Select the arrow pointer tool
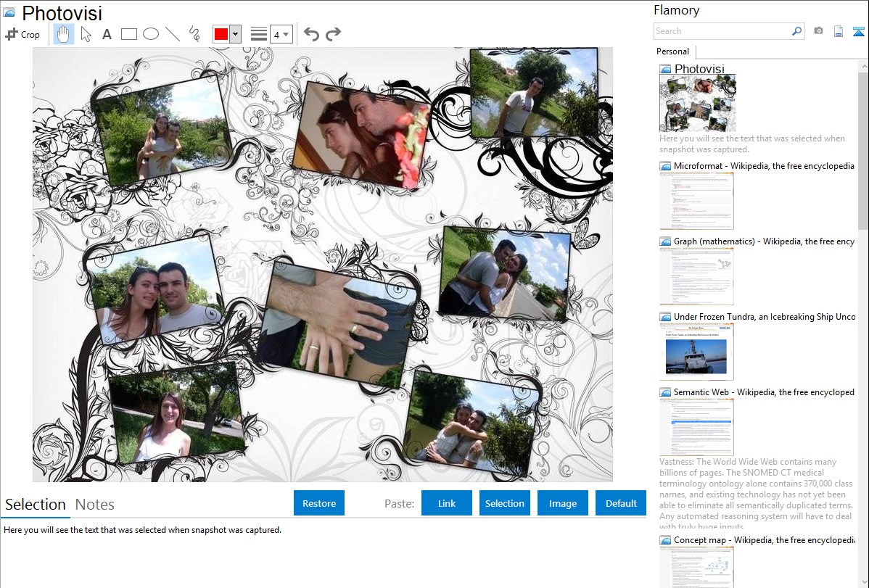Viewport: 869px width, 588px height. tap(86, 34)
